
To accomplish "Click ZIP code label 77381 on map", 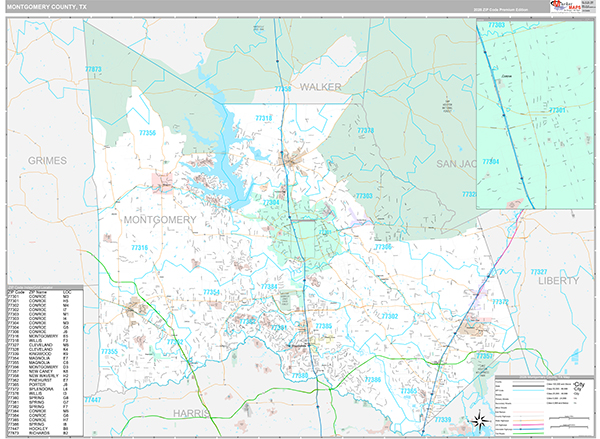I will [x=279, y=328].
